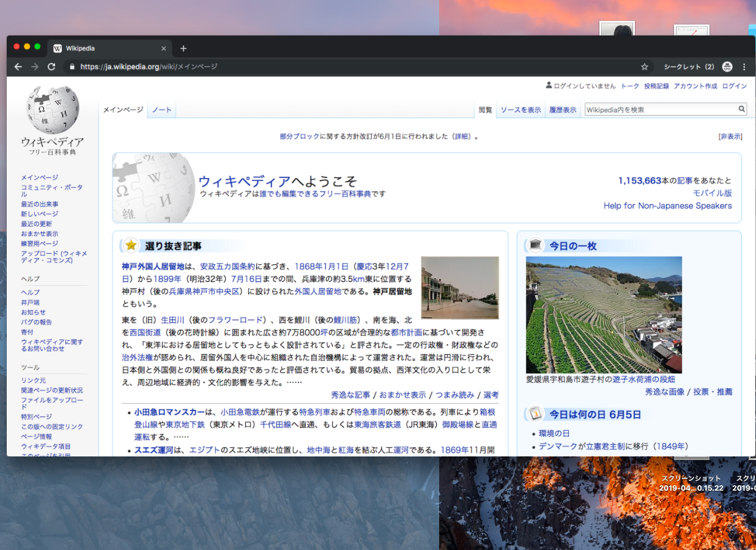This screenshot has width=756, height=550.
Task: Open 投稿記録 link
Action: pyautogui.click(x=656, y=86)
